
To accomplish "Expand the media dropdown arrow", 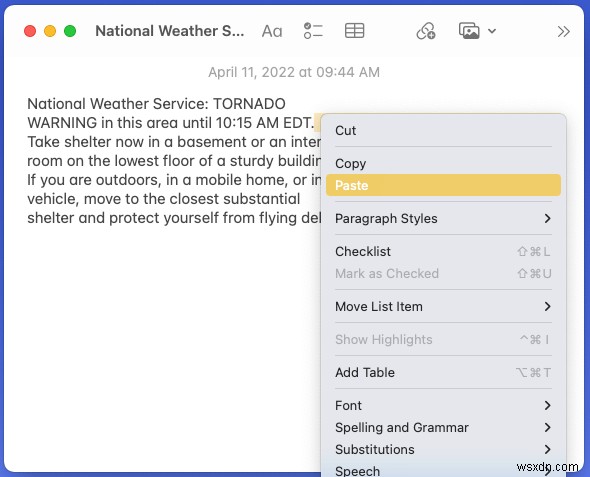I will point(492,31).
